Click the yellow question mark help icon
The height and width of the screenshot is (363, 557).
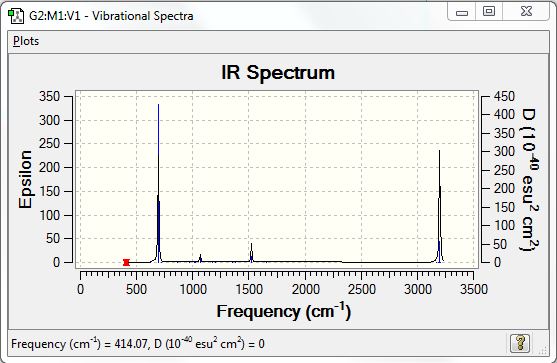[x=520, y=343]
